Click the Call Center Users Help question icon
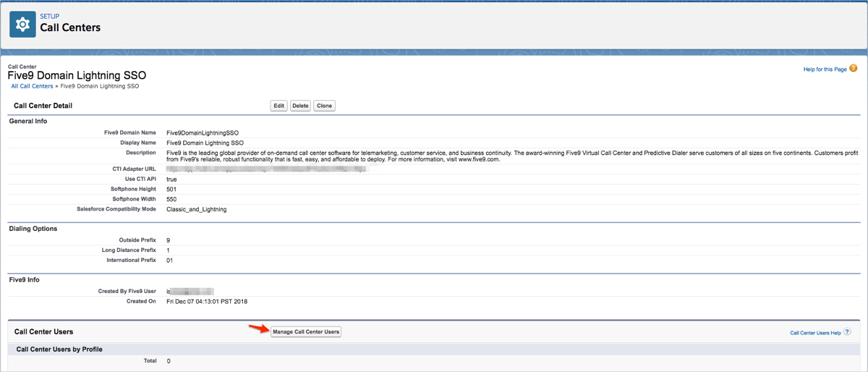 point(847,332)
